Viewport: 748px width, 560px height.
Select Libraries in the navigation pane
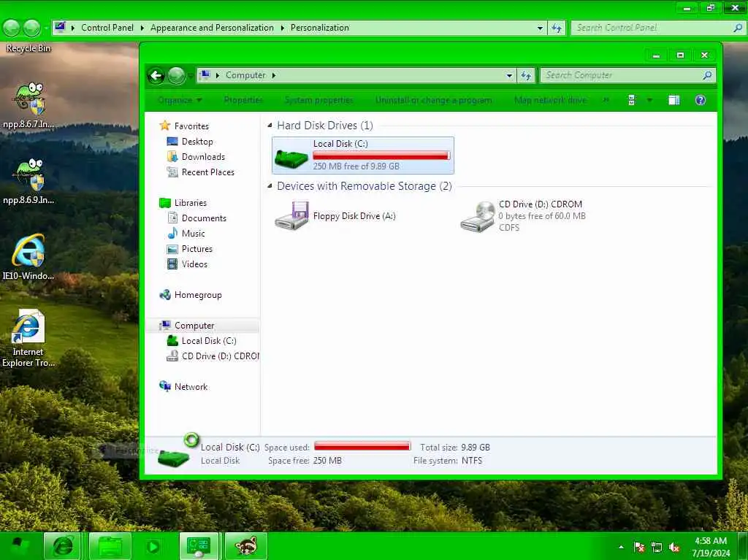(191, 203)
